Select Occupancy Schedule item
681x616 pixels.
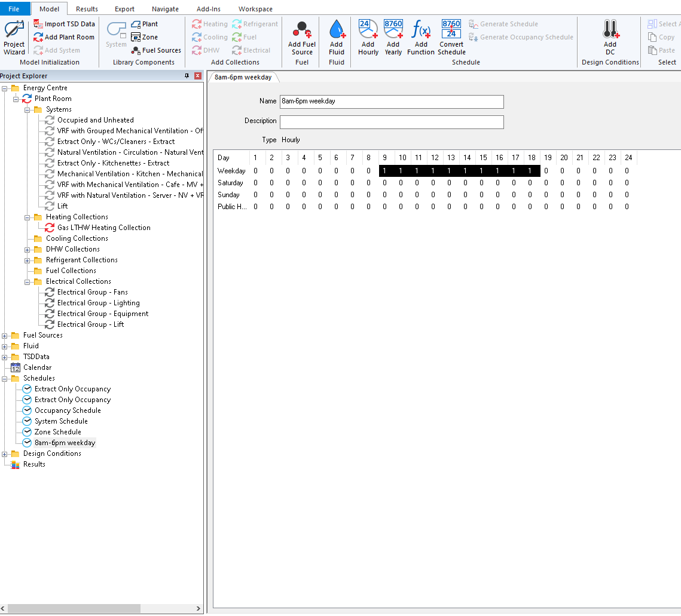(x=68, y=410)
